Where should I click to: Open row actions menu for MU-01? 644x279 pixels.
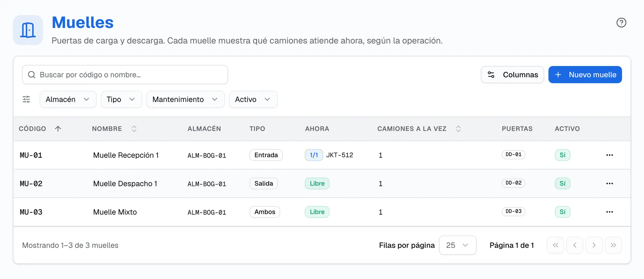pos(609,155)
